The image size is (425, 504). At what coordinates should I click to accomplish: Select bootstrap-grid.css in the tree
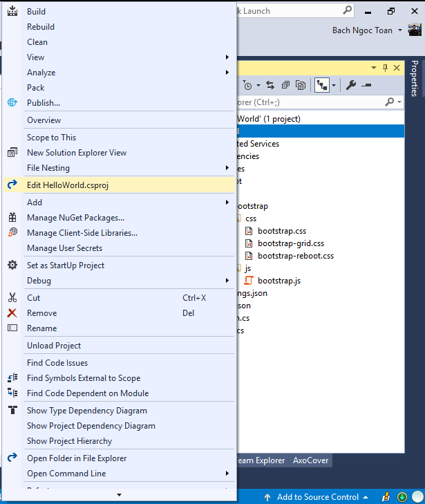pyautogui.click(x=290, y=243)
